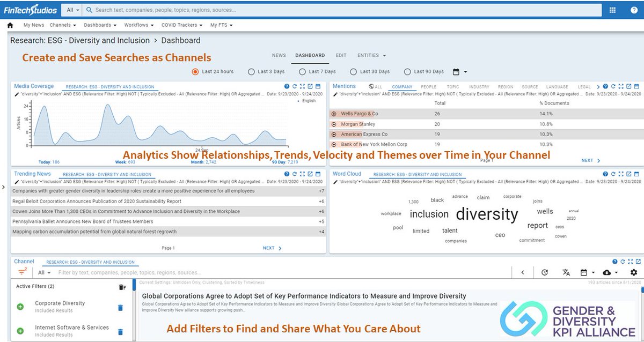The height and width of the screenshot is (342, 644).
Task: Refresh the Word Cloud widget
Action: click(x=613, y=174)
